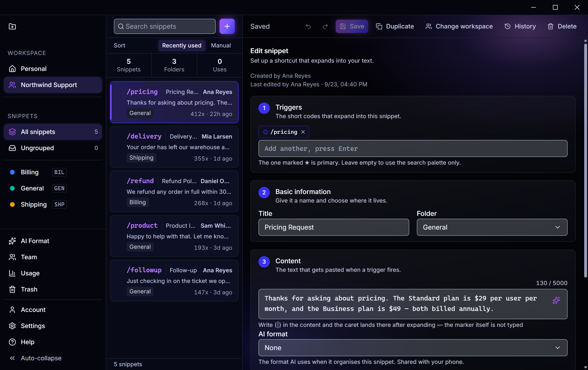The image size is (588, 370).
Task: Duplicate the current snippet
Action: 395,26
